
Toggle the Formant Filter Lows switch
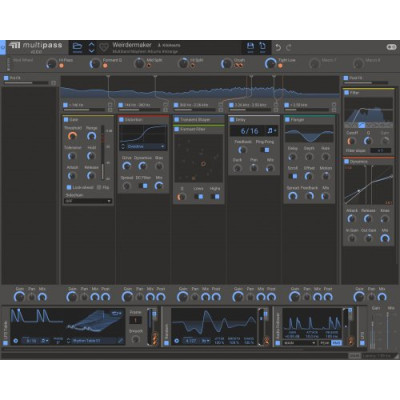(x=199, y=197)
